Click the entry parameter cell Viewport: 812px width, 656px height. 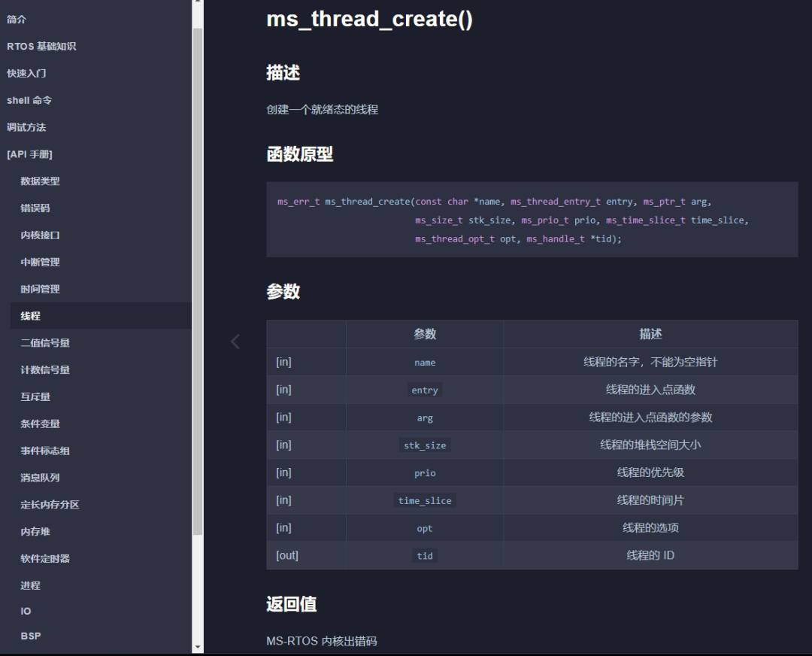[x=425, y=390]
